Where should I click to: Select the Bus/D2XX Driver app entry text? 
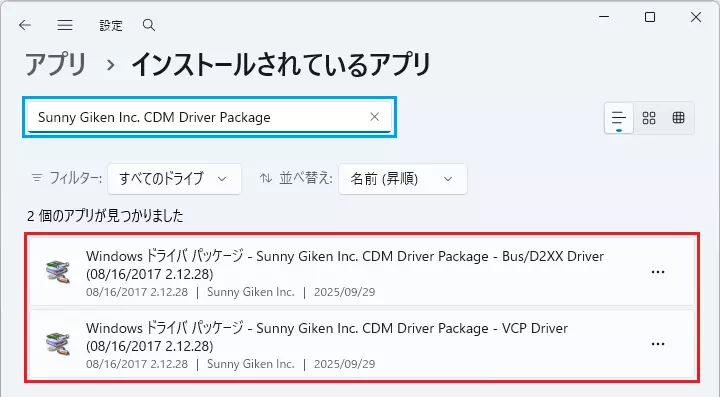pos(345,265)
